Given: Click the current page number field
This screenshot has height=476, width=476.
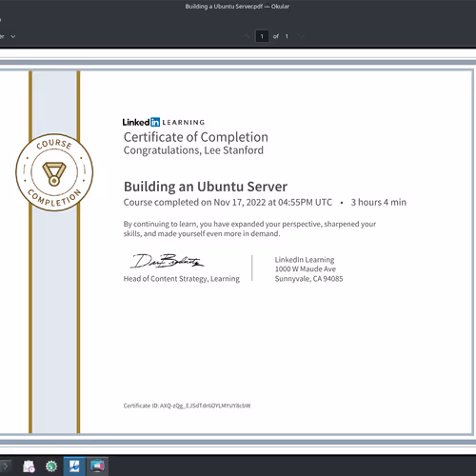Looking at the screenshot, I should coord(262,36).
